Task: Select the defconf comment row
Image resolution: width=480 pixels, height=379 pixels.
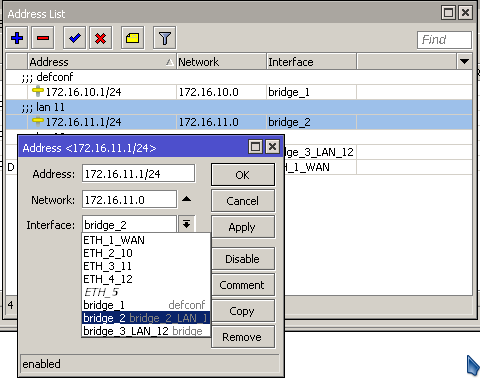Action: [x=239, y=77]
